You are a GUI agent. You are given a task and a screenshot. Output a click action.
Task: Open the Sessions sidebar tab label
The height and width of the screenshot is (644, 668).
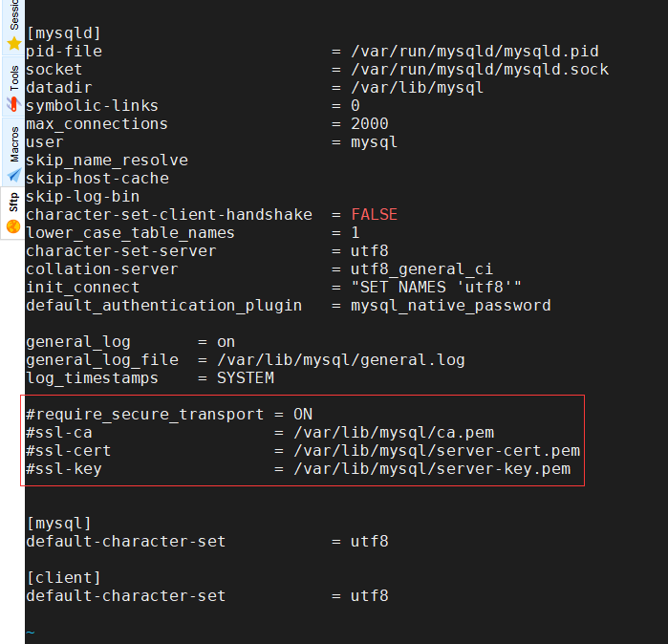tap(13, 15)
